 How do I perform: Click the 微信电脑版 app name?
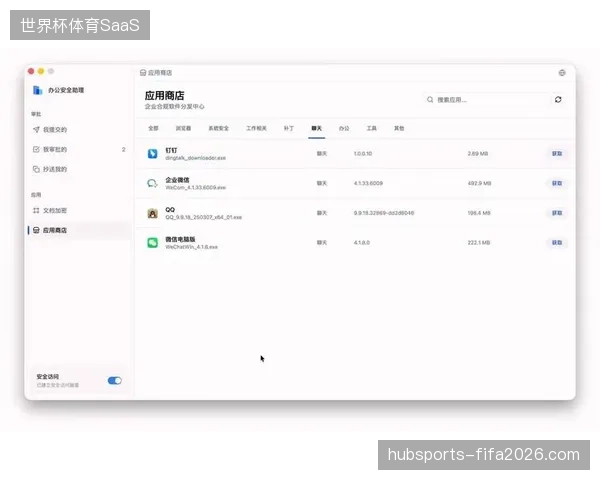pos(180,239)
